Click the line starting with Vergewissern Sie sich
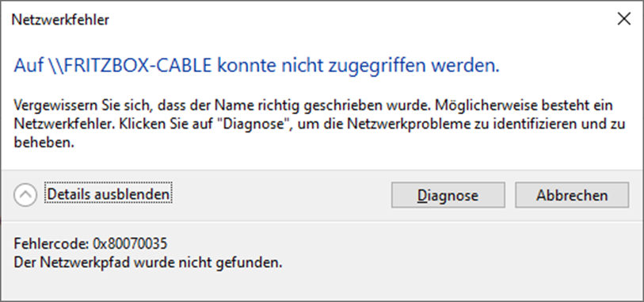 tap(314, 105)
